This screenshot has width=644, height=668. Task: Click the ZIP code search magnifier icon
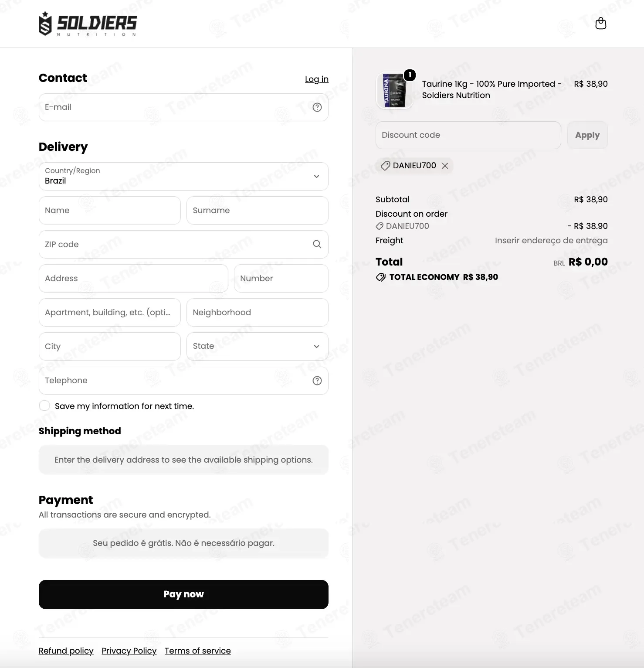coord(317,244)
